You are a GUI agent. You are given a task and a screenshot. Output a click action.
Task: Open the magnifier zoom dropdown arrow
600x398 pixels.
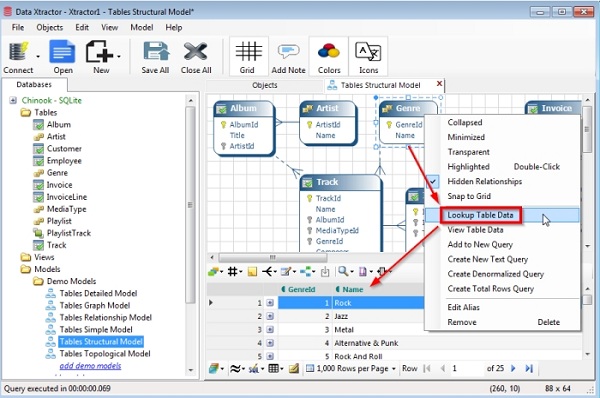[352, 272]
